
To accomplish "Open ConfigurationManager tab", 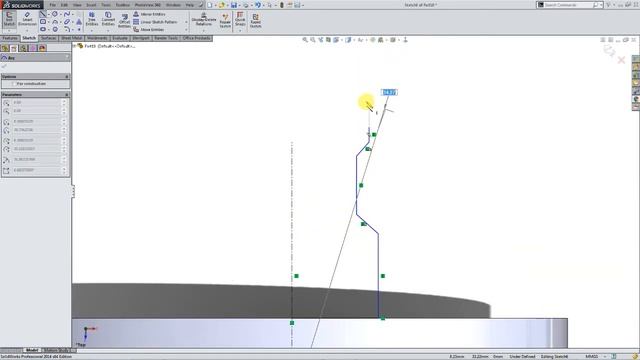I will tap(23, 48).
